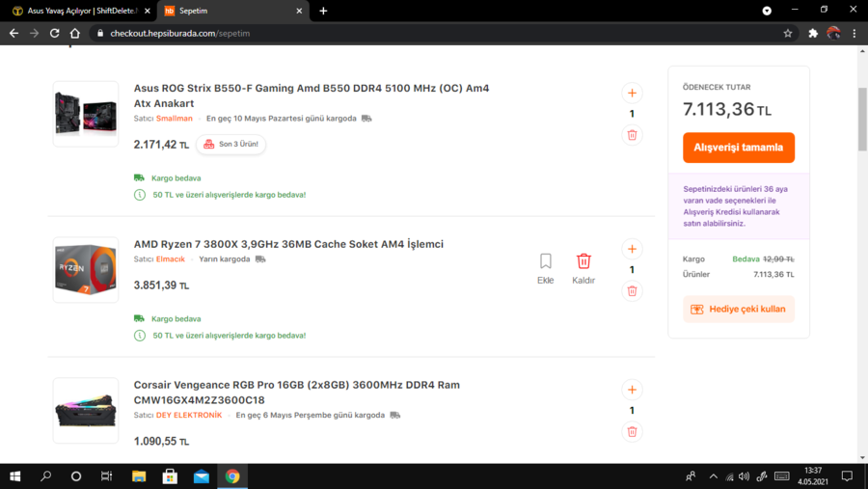Click Corsair RAM product thumbnail

(x=86, y=411)
